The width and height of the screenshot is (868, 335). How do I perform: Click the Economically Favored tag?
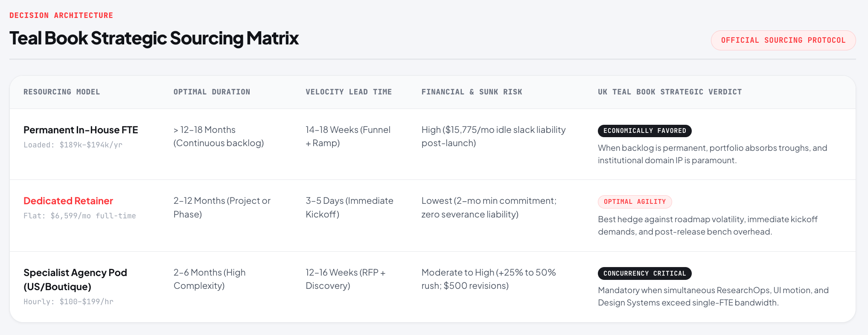[x=644, y=131]
